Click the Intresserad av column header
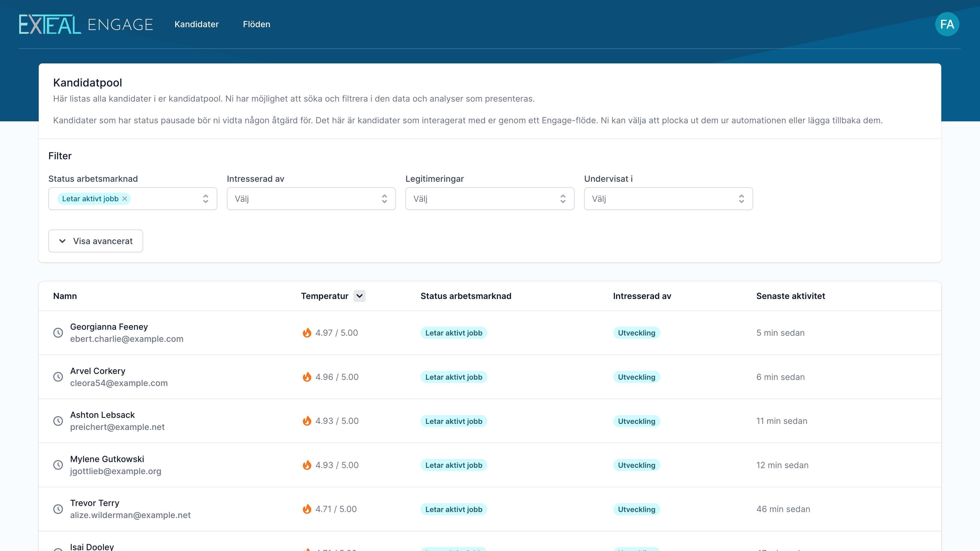Image resolution: width=980 pixels, height=551 pixels. point(642,296)
